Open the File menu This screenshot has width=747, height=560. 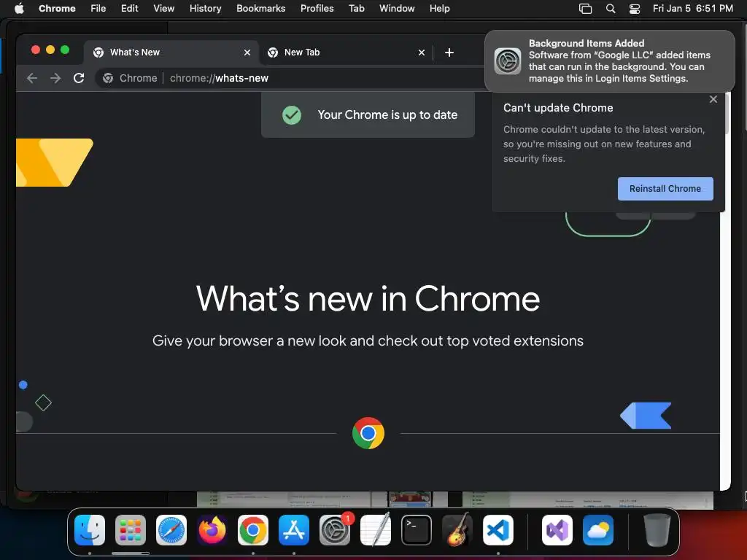tap(98, 9)
